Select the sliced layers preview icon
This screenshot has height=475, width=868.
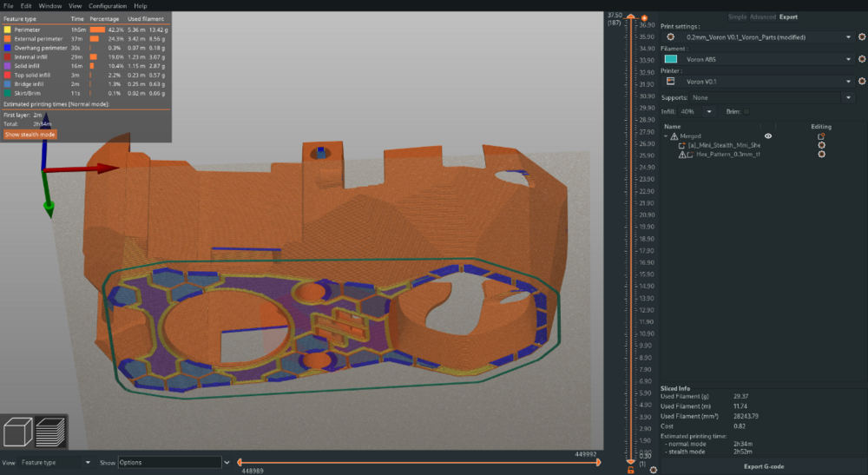click(50, 432)
